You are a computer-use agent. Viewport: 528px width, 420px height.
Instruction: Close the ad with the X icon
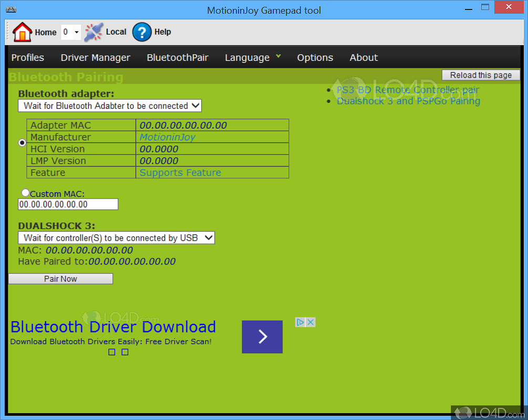point(310,322)
